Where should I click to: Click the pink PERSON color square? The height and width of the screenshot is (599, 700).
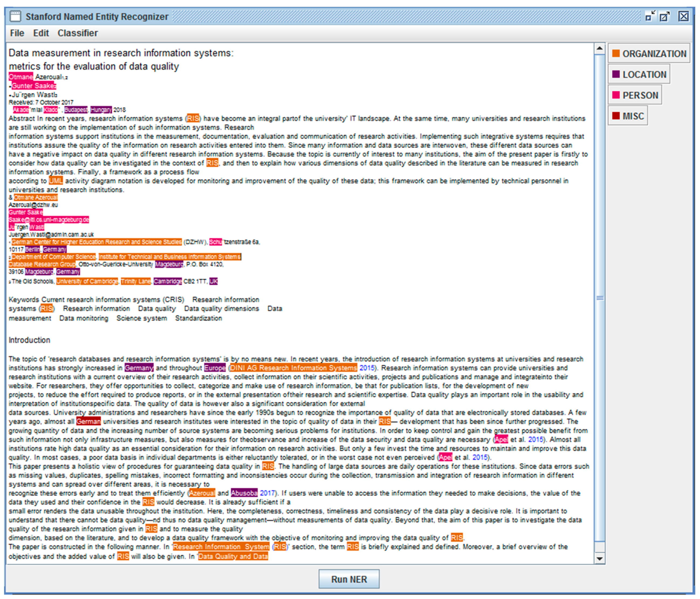(x=616, y=95)
